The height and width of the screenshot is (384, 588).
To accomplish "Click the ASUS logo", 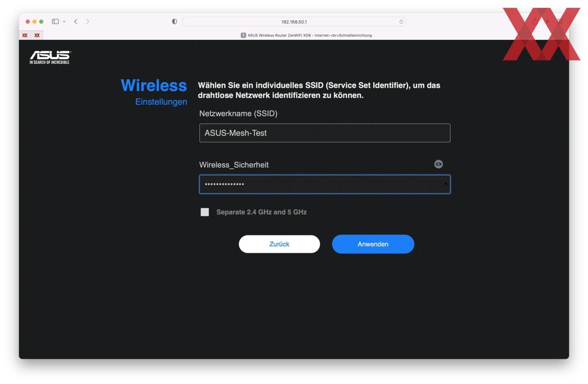I will click(50, 57).
